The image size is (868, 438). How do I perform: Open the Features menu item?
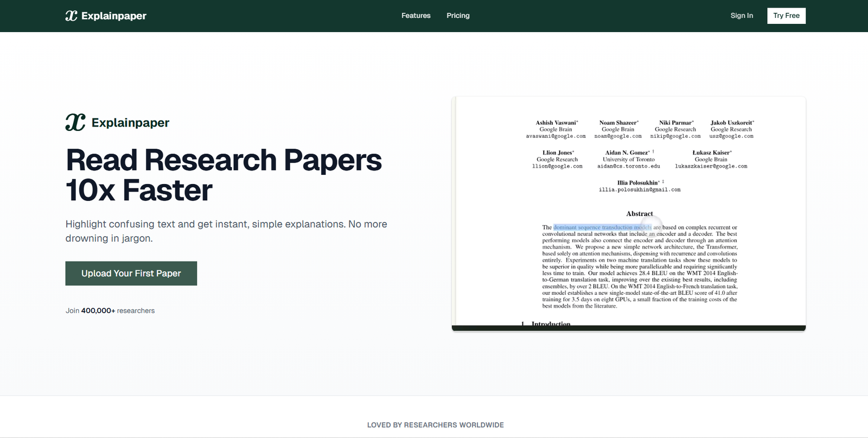coord(416,16)
